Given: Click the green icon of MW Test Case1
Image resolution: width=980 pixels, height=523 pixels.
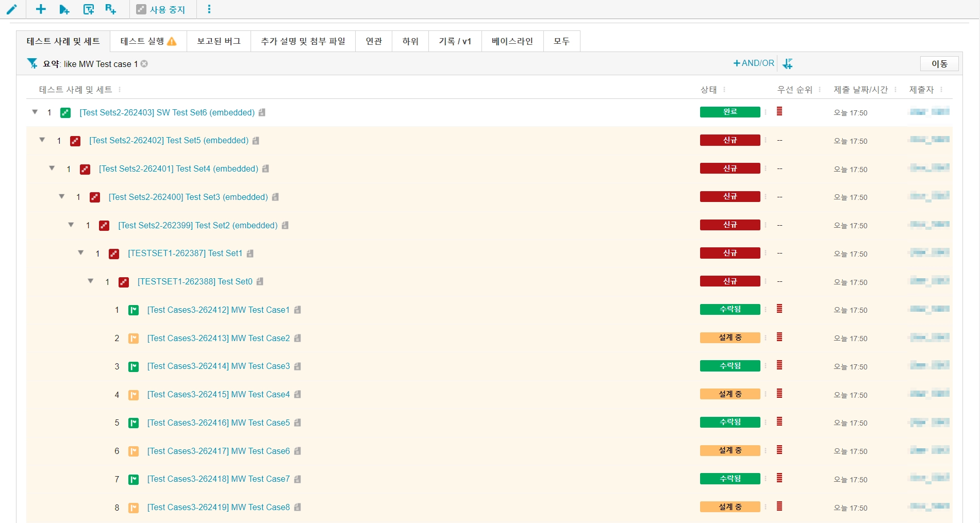Looking at the screenshot, I should pos(134,310).
